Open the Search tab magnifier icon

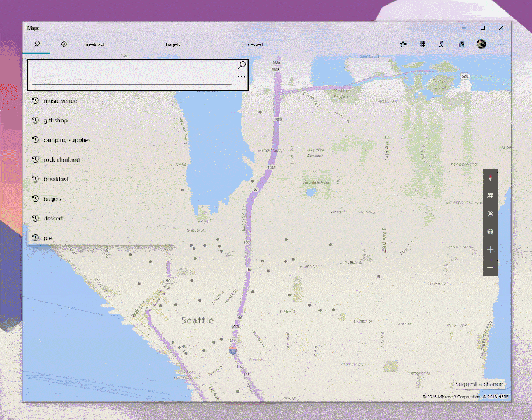click(37, 44)
